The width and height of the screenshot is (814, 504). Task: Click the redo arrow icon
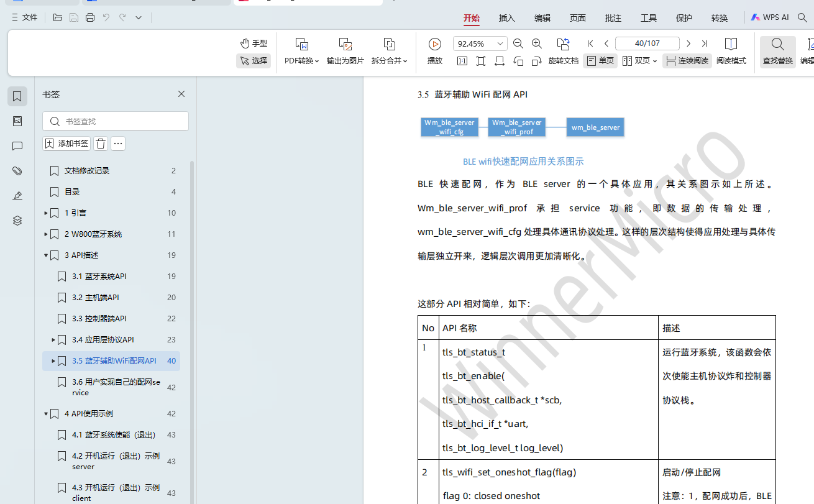pyautogui.click(x=122, y=17)
